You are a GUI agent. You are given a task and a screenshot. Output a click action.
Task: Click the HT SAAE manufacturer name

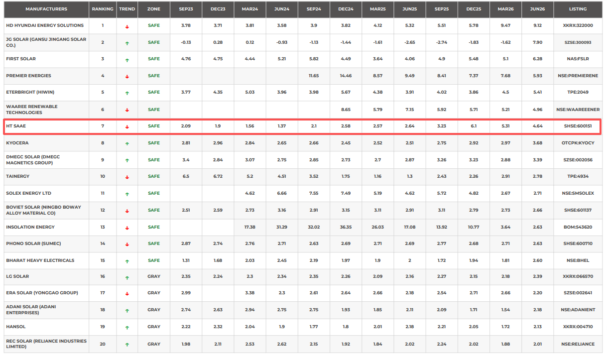pyautogui.click(x=16, y=126)
